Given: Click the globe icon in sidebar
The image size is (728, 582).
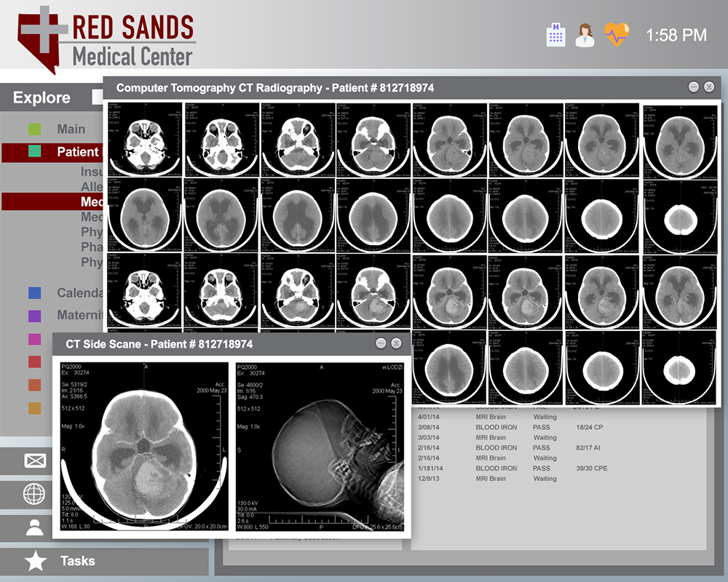Looking at the screenshot, I should [x=35, y=495].
